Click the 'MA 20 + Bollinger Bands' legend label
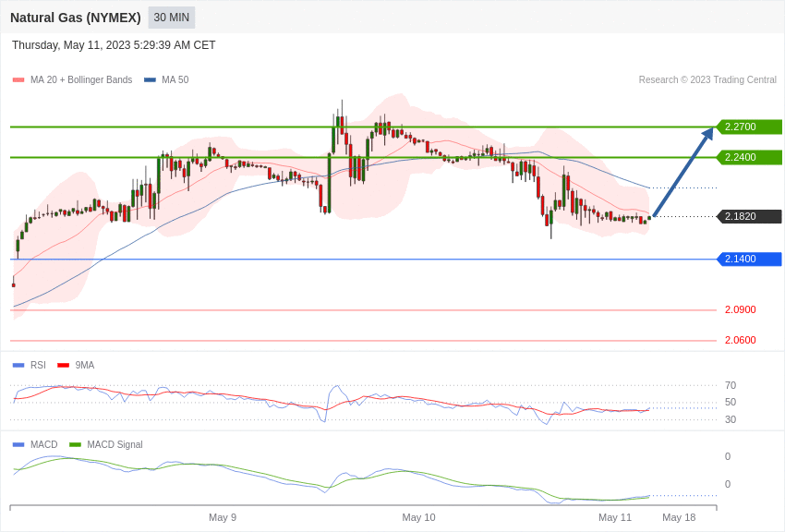 click(x=81, y=79)
